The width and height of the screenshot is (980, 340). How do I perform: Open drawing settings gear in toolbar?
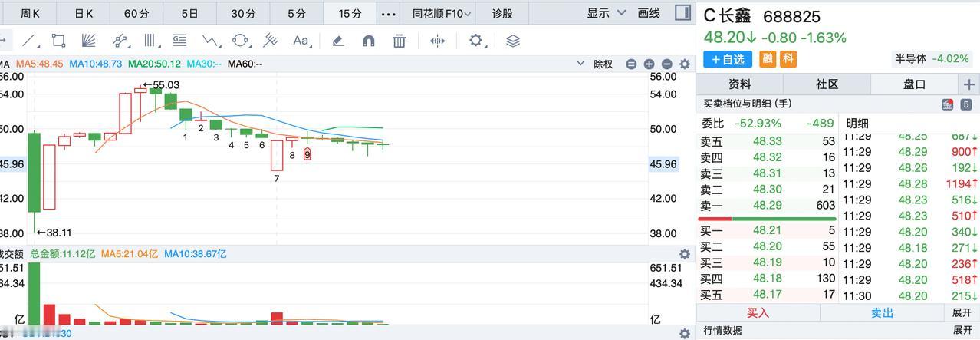point(476,40)
